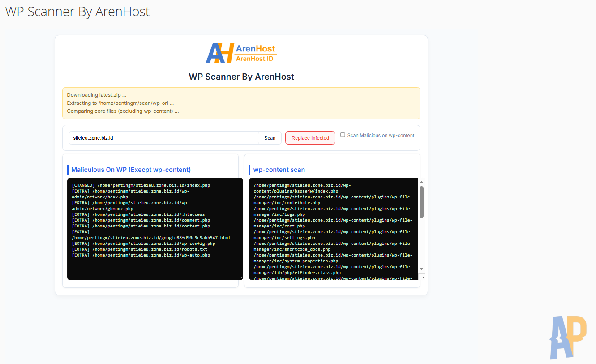Click resize handle of Maliculous results box

[x=240, y=278]
